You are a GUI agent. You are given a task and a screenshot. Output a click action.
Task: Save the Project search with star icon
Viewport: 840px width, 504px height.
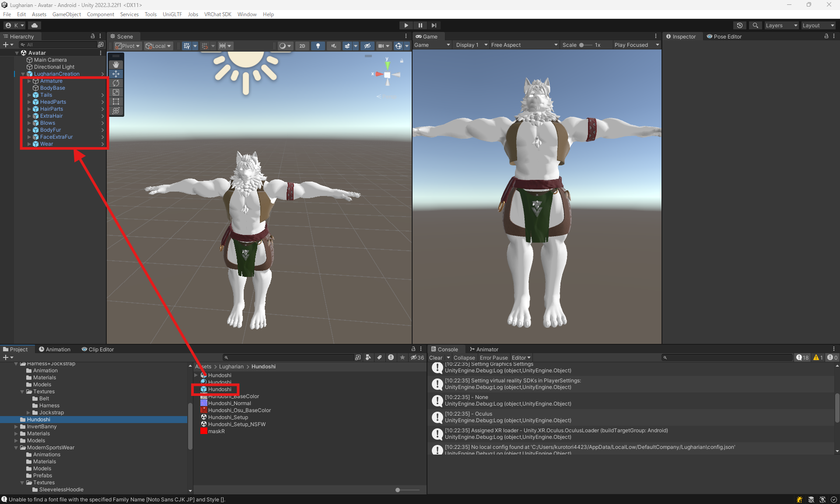point(402,357)
